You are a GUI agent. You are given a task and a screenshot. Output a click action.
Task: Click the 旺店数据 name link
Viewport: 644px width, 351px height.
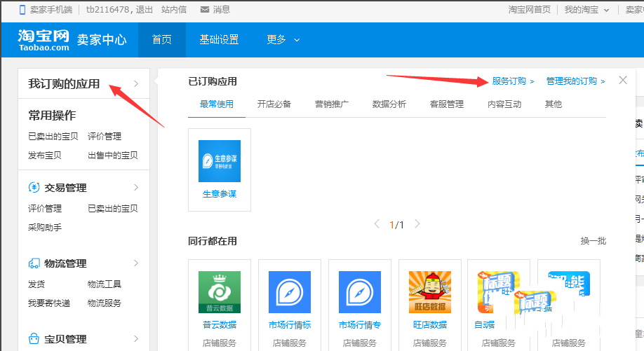(x=430, y=325)
